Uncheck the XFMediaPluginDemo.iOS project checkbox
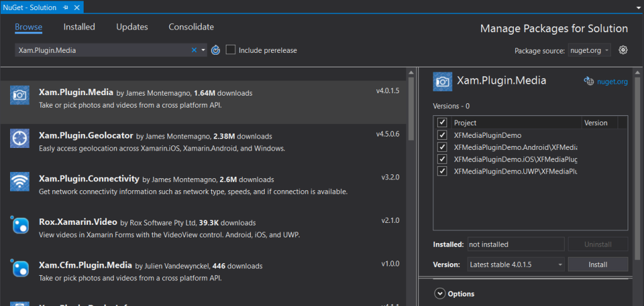Image resolution: width=644 pixels, height=306 pixels. (442, 159)
